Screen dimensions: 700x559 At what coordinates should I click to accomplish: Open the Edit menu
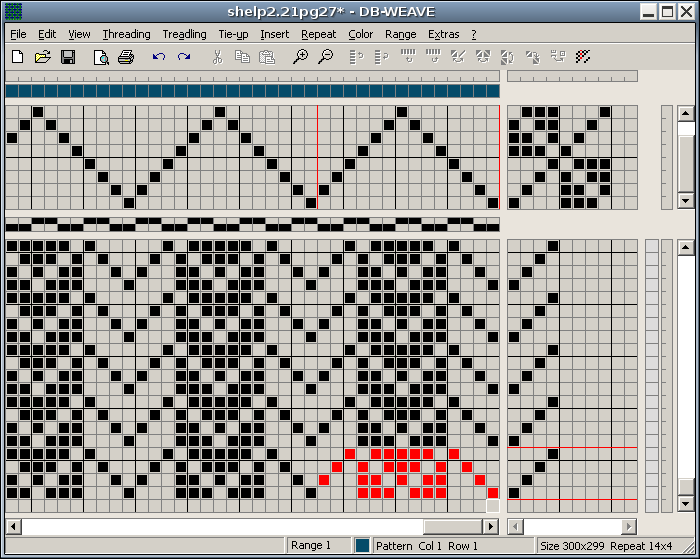click(47, 34)
